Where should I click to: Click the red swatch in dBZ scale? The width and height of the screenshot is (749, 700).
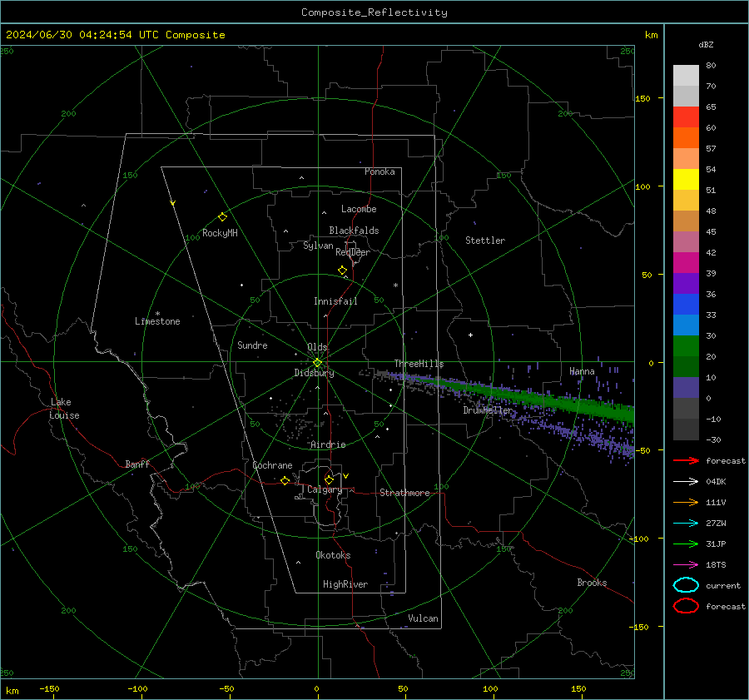tap(686, 117)
